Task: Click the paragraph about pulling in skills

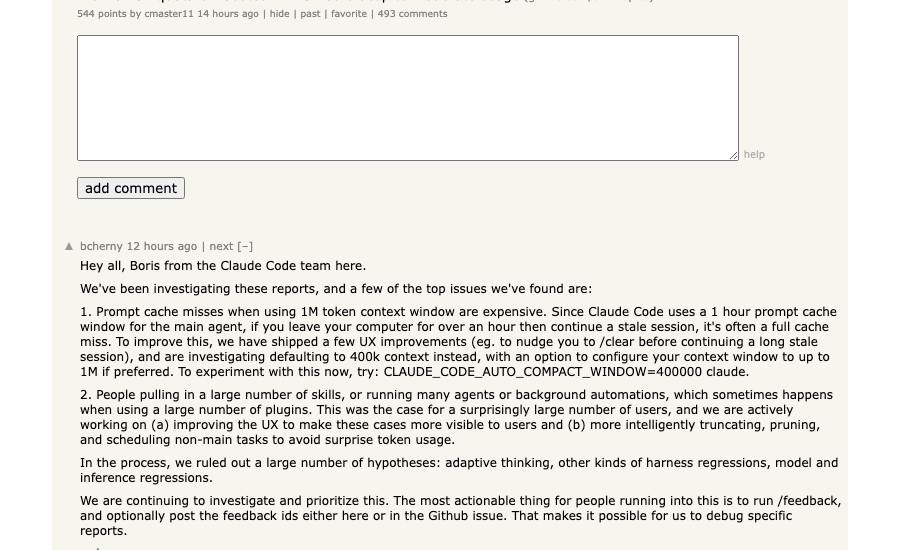Action: click(456, 417)
